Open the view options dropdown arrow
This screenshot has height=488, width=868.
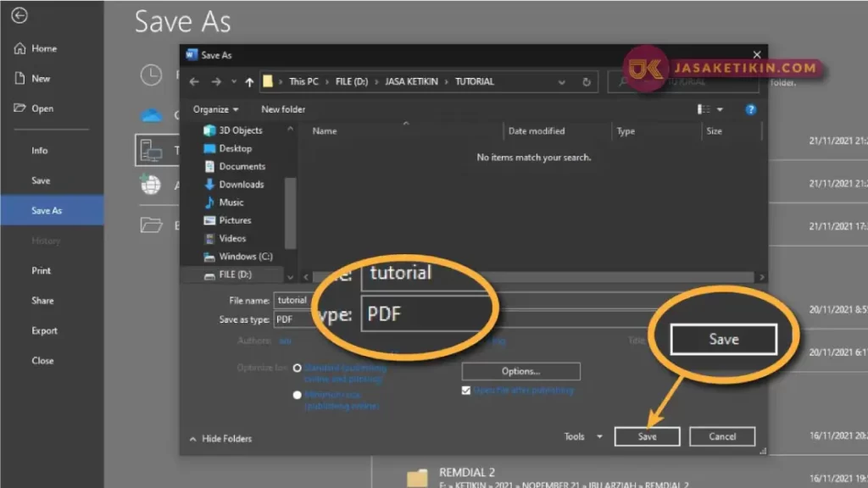[721, 109]
